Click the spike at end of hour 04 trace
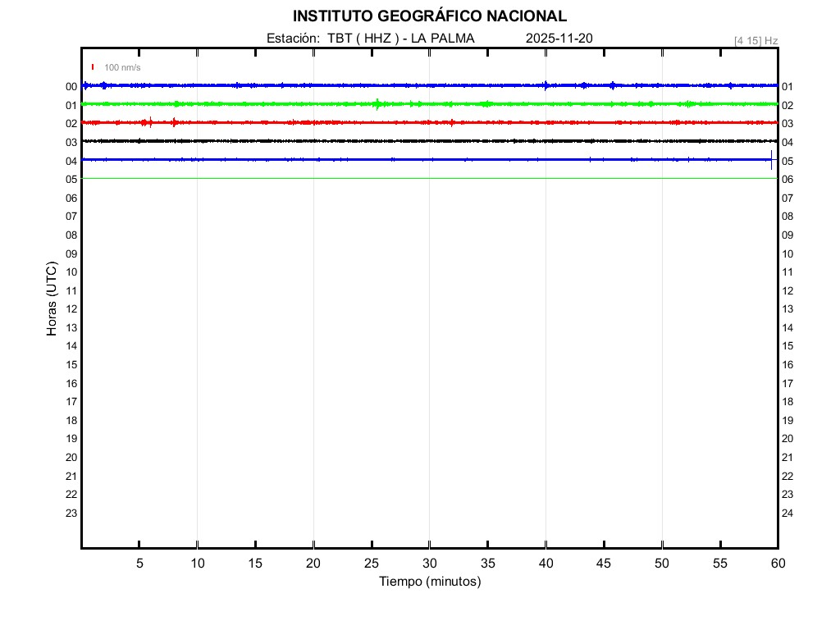The image size is (840, 630). tap(771, 160)
